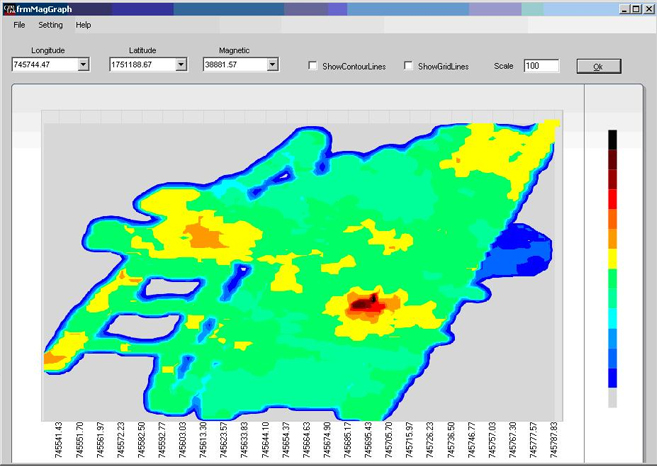Click the red magnetic peak on the map

click(x=362, y=304)
